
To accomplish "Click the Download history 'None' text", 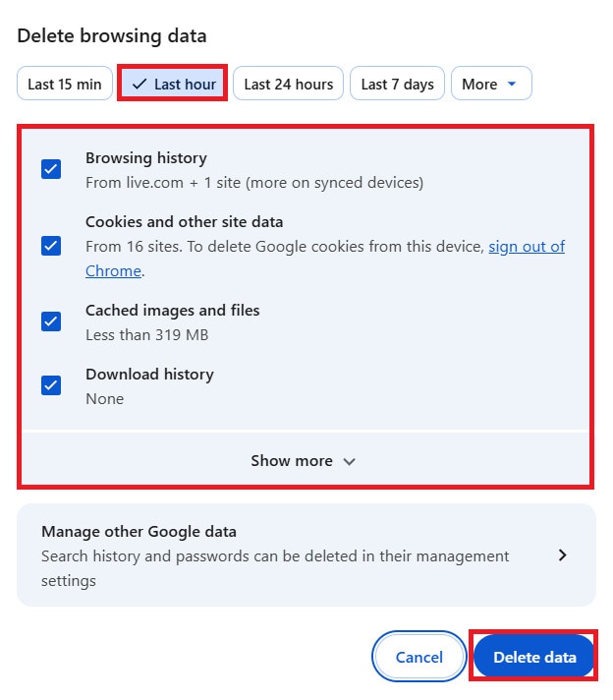I will (104, 398).
